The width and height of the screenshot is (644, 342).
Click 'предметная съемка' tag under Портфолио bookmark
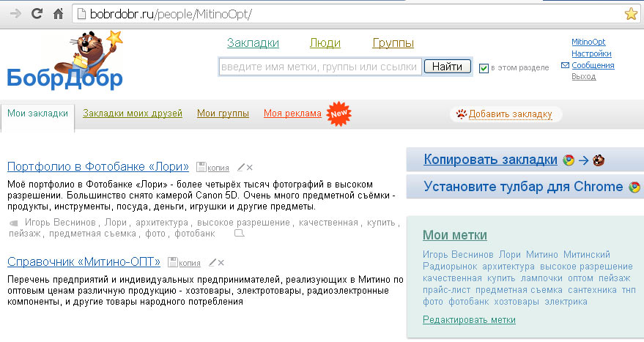pyautogui.click(x=92, y=234)
